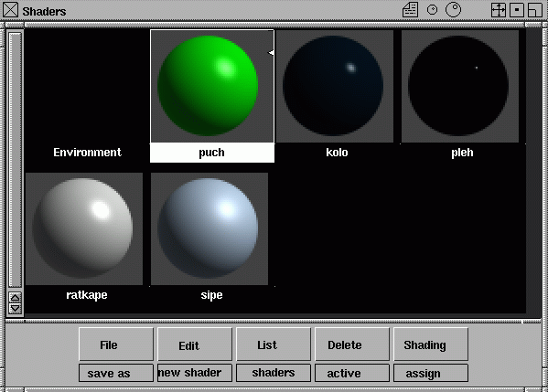Click the resize corner icon in title bar
The height and width of the screenshot is (392, 548).
point(535,10)
